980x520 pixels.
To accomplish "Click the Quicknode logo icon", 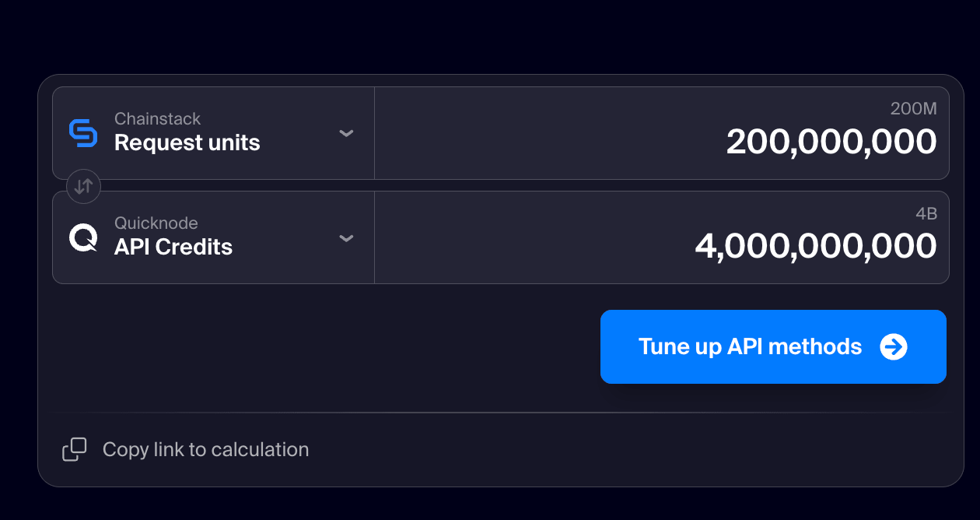I will click(x=83, y=237).
